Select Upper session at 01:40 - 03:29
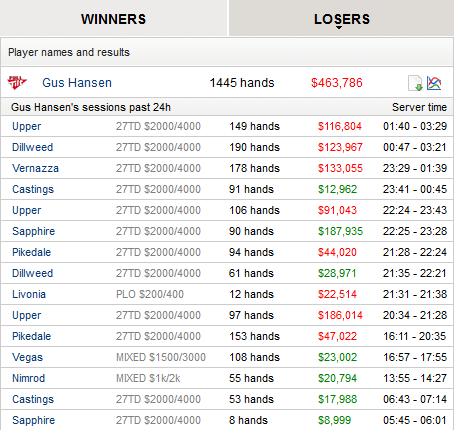The height and width of the screenshot is (430, 454). point(27,126)
